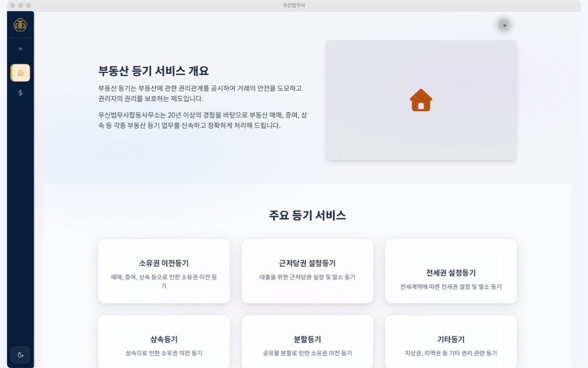The height and width of the screenshot is (368, 588).
Task: Click description 대출을 위한 근저당권 설정 및 말소 등기
Action: pos(307,277)
